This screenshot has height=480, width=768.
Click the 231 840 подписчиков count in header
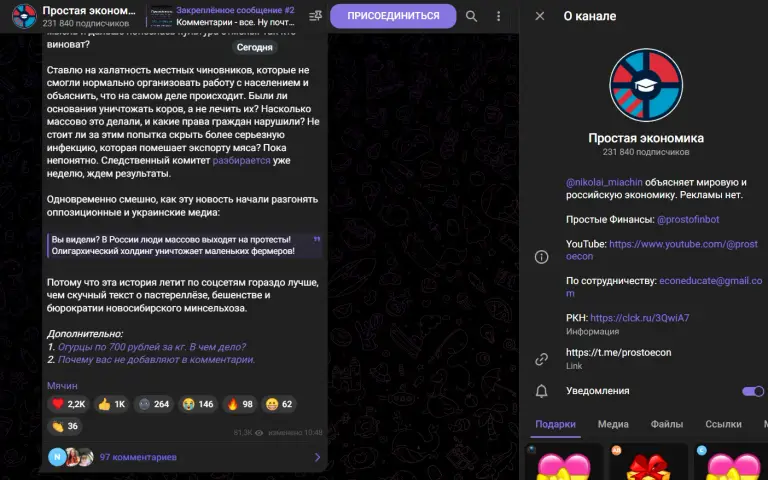86,23
